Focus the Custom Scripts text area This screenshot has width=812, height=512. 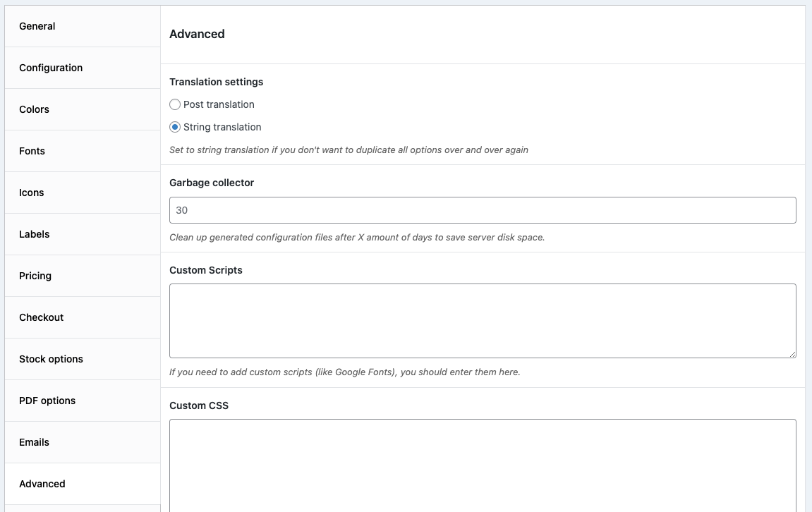coord(483,321)
